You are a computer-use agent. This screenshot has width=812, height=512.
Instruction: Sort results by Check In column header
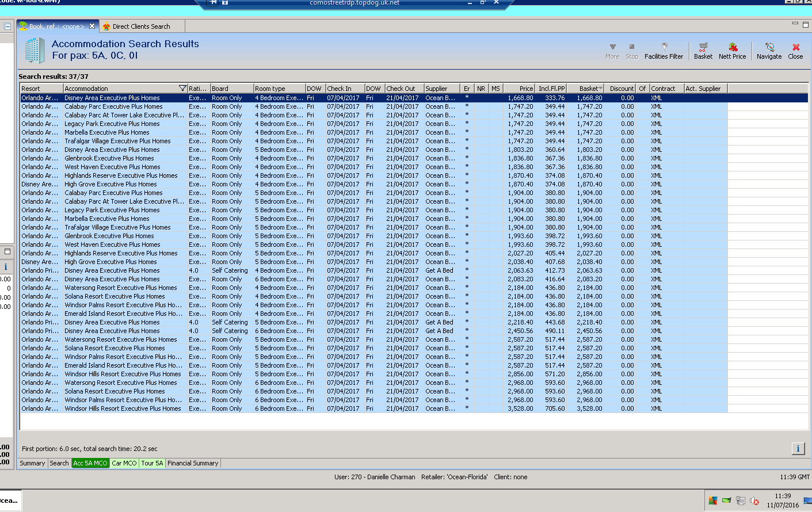(345, 89)
